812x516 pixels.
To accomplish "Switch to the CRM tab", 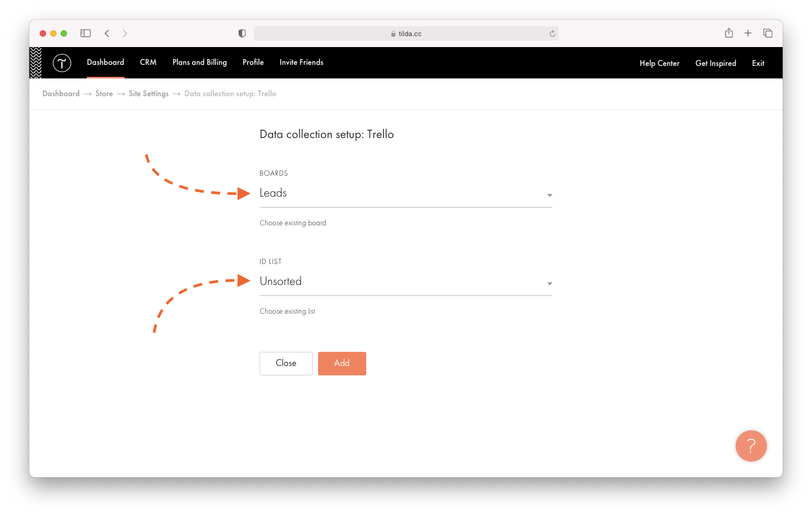I will click(148, 62).
